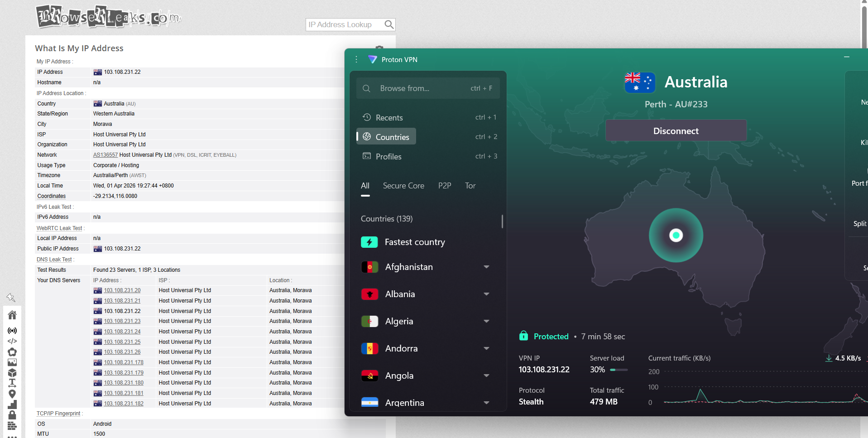Switch to the Secure Core tab

pos(403,186)
